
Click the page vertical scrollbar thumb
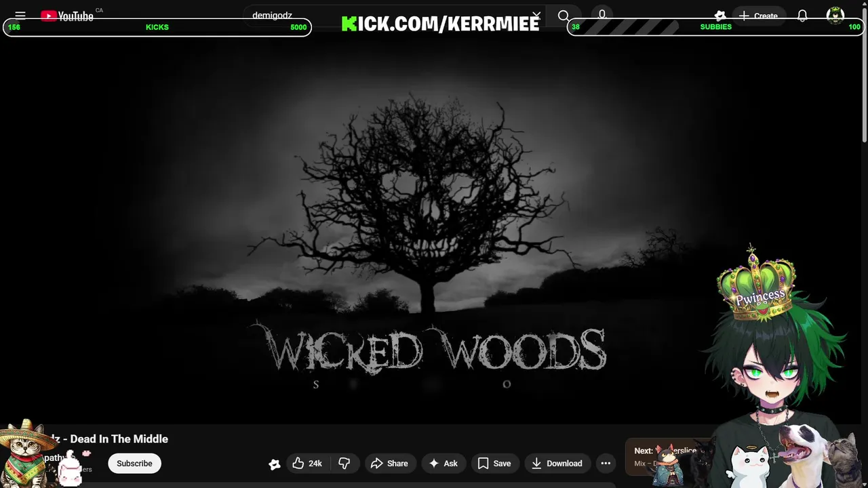pos(865,75)
